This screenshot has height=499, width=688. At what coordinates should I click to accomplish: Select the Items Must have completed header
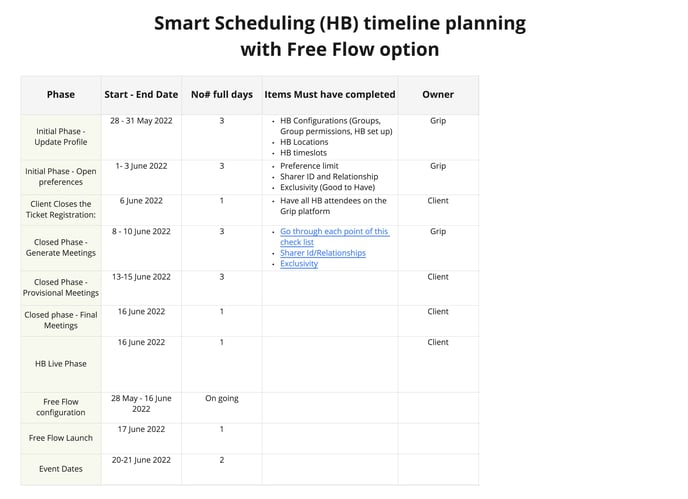330,95
